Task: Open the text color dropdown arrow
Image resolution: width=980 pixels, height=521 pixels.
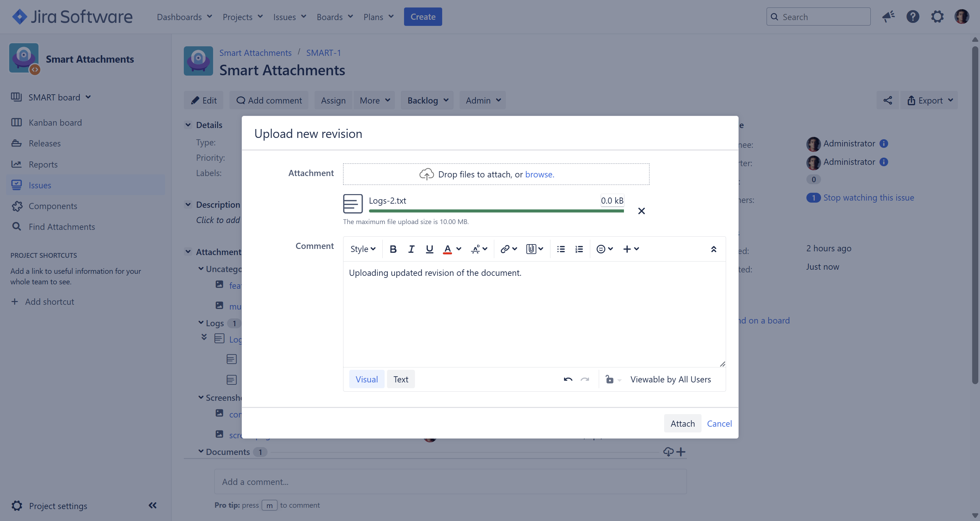Action: (459, 249)
